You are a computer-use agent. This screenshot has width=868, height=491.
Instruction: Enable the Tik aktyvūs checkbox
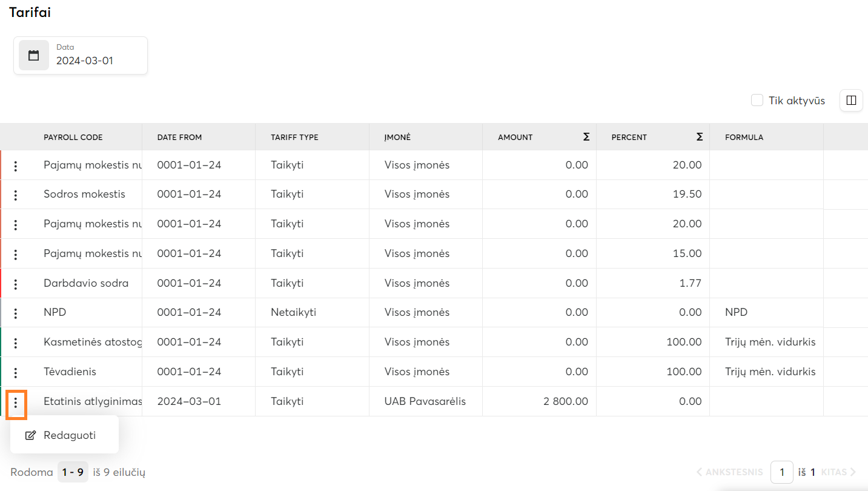tap(757, 101)
